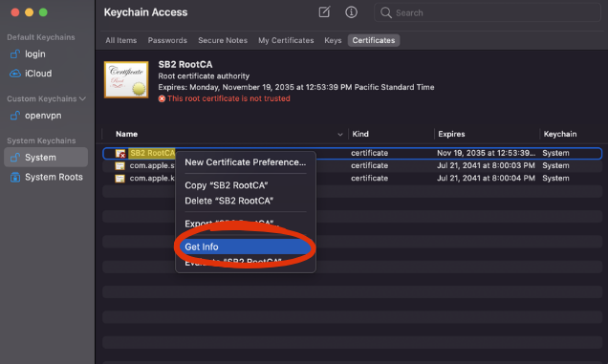
Task: Click the compose new note icon
Action: click(324, 12)
